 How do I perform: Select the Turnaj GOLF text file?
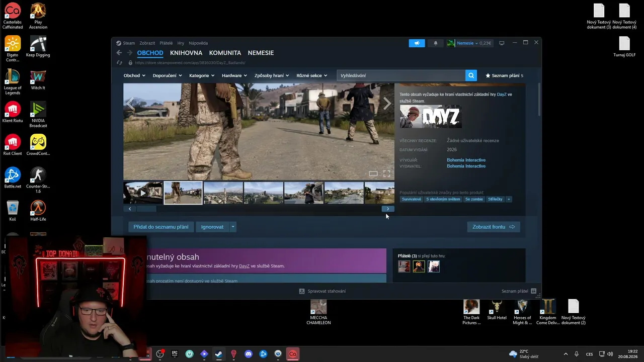pyautogui.click(x=624, y=47)
